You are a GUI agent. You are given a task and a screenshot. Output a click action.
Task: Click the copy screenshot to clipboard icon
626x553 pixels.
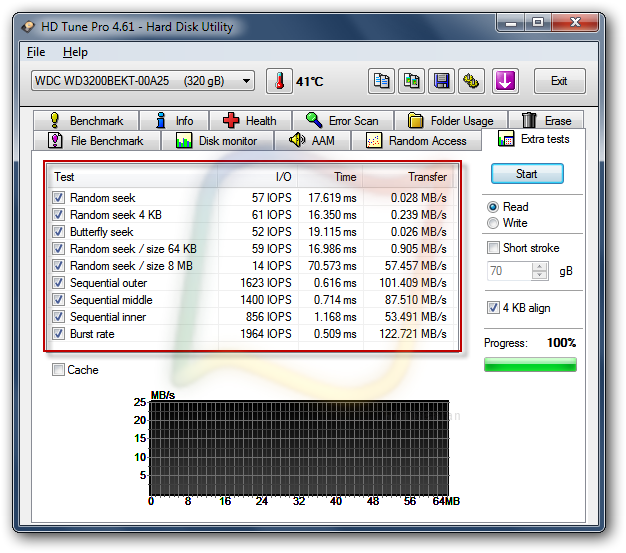click(x=411, y=81)
